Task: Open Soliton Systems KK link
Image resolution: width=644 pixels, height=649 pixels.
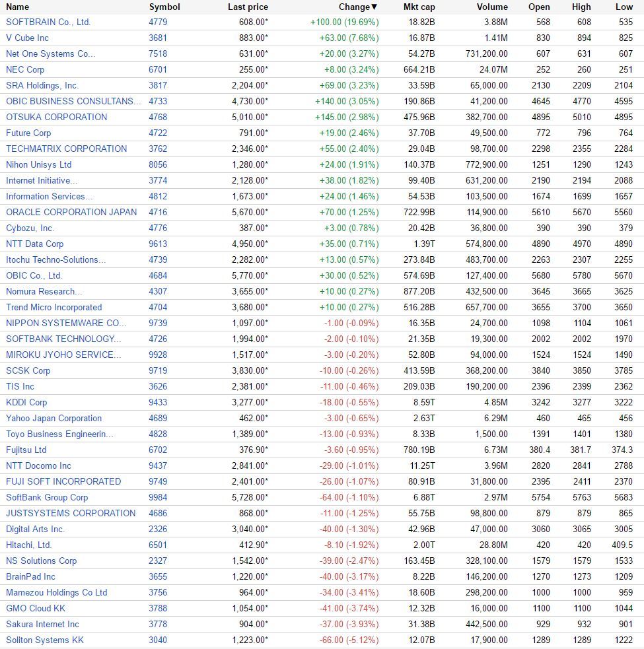Action: [45, 640]
